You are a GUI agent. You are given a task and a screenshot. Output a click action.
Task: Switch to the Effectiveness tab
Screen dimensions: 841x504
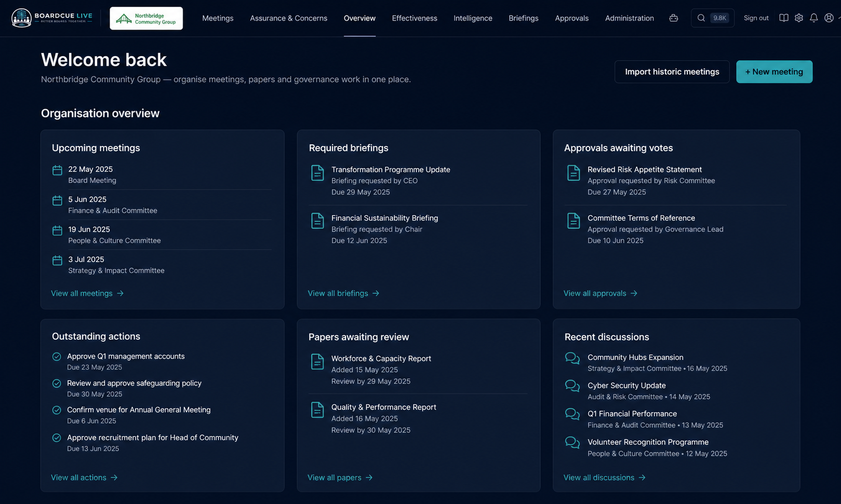pyautogui.click(x=415, y=18)
